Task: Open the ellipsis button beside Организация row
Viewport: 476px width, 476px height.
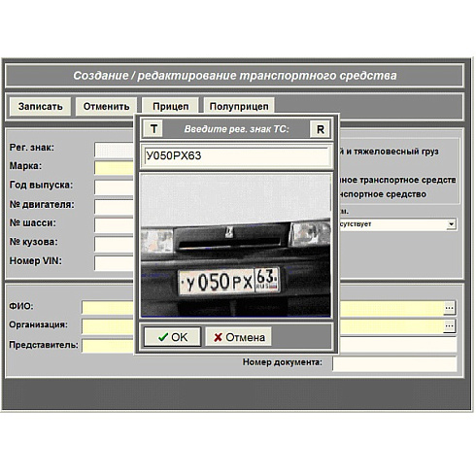Action: point(449,325)
